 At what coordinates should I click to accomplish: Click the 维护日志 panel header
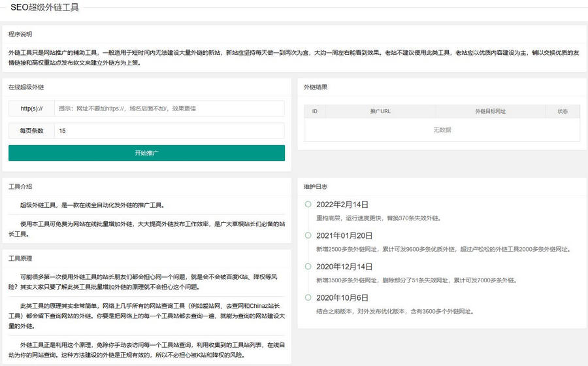tap(316, 186)
